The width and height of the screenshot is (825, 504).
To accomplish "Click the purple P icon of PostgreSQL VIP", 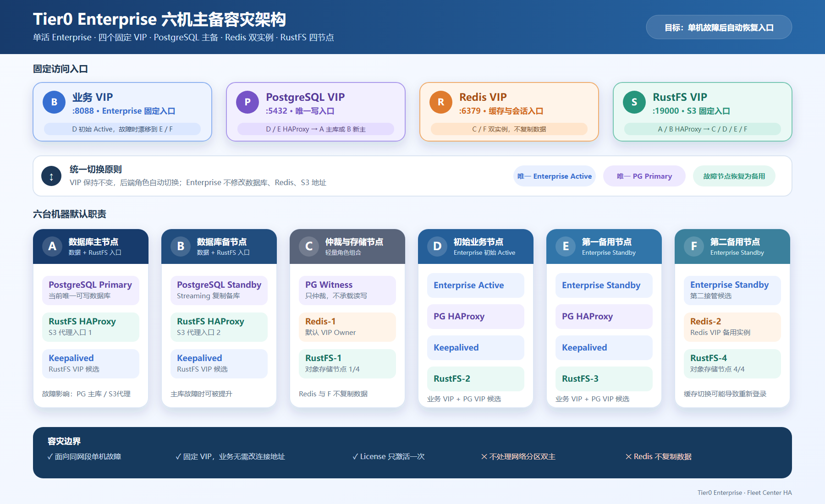I will pos(247,102).
